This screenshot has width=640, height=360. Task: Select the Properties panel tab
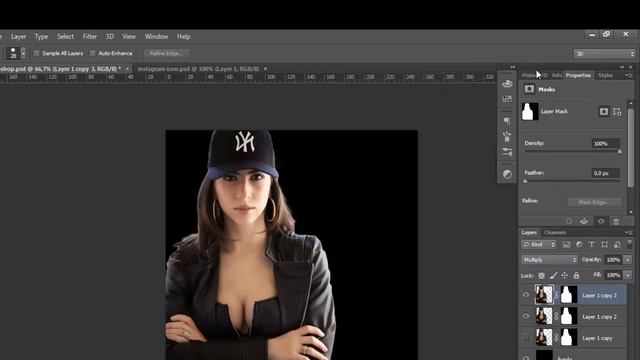point(578,75)
